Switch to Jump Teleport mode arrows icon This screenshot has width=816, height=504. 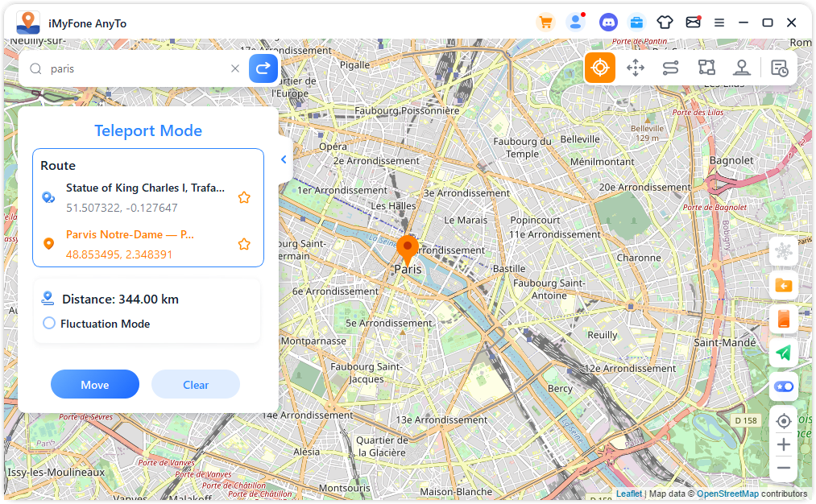(x=636, y=68)
